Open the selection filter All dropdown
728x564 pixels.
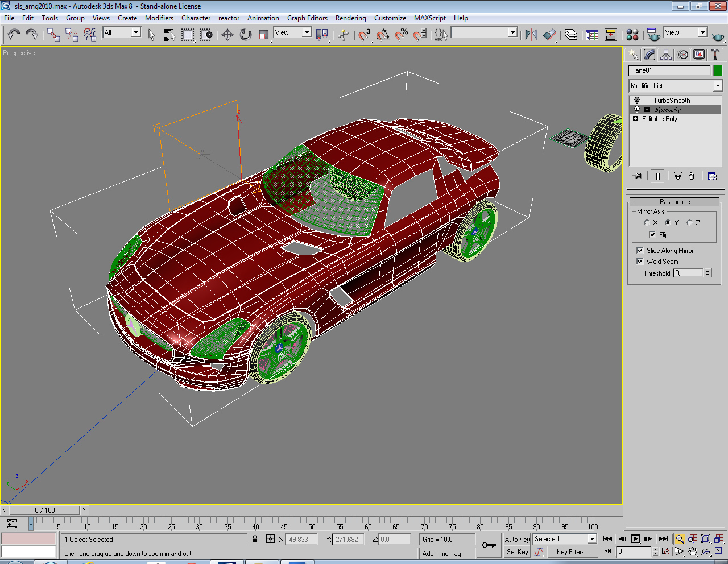tap(136, 32)
